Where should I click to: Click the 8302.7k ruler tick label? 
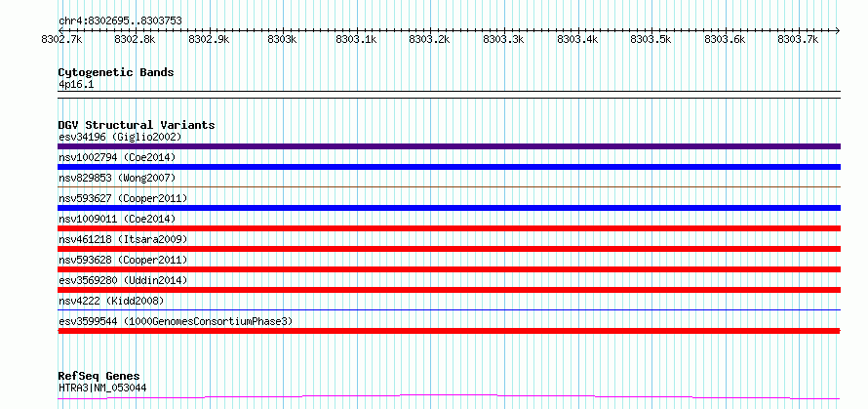[61, 39]
